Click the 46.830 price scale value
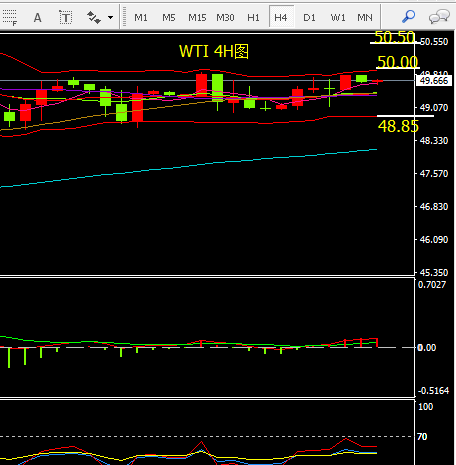The width and height of the screenshot is (456, 465). [434, 207]
